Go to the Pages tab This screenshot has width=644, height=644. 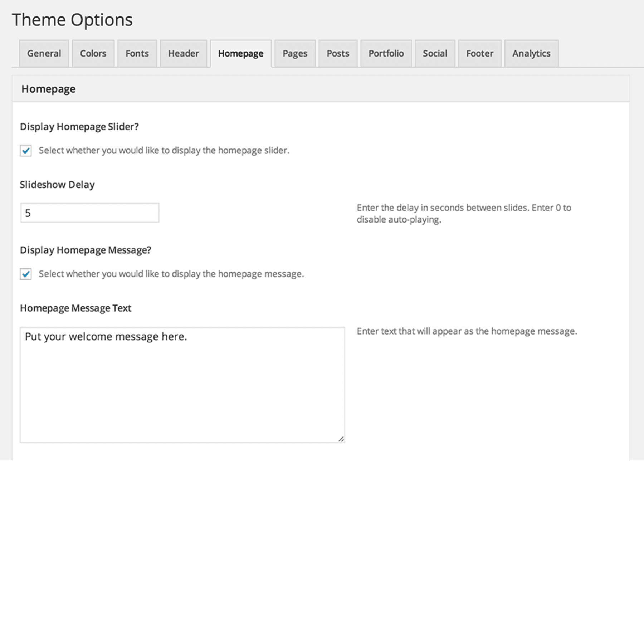[x=295, y=53]
